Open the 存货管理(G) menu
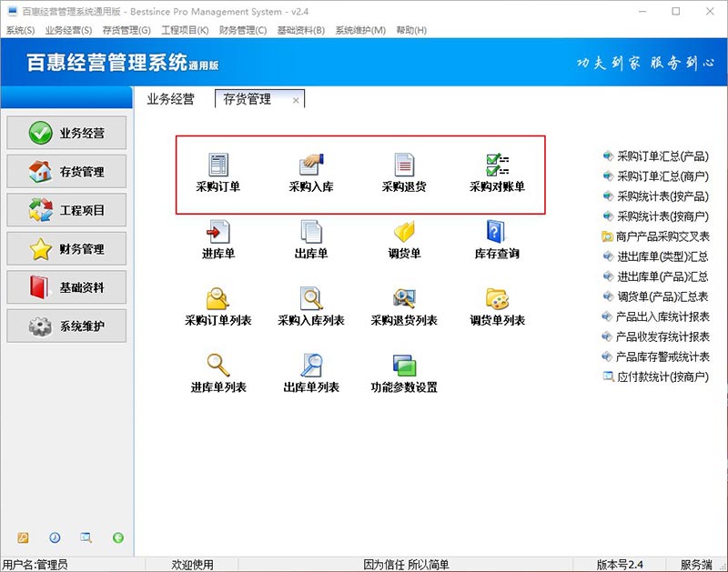 click(x=126, y=30)
